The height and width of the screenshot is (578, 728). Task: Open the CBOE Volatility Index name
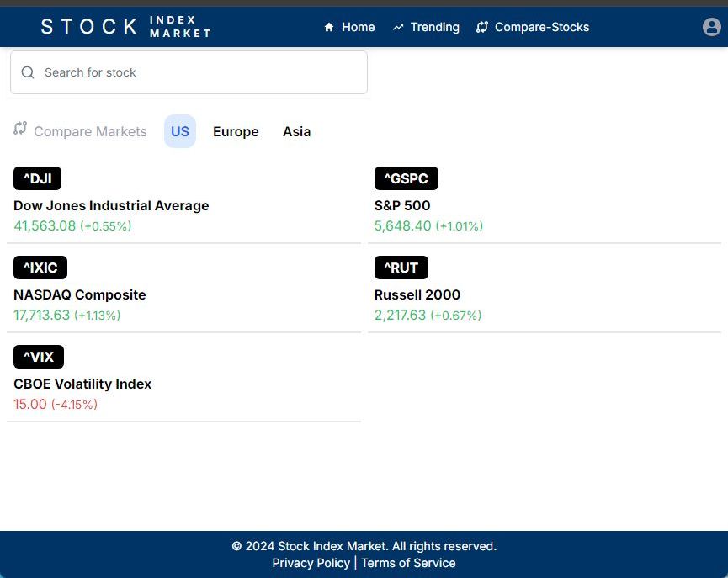point(82,384)
